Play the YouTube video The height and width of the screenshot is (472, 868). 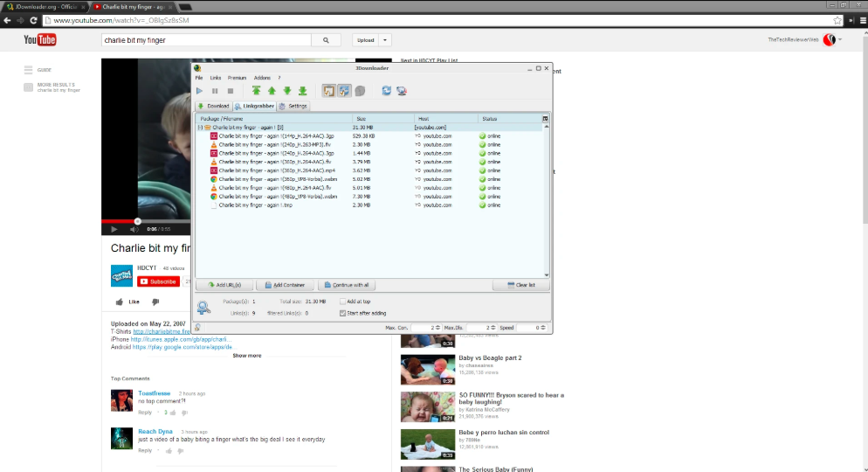pos(114,229)
